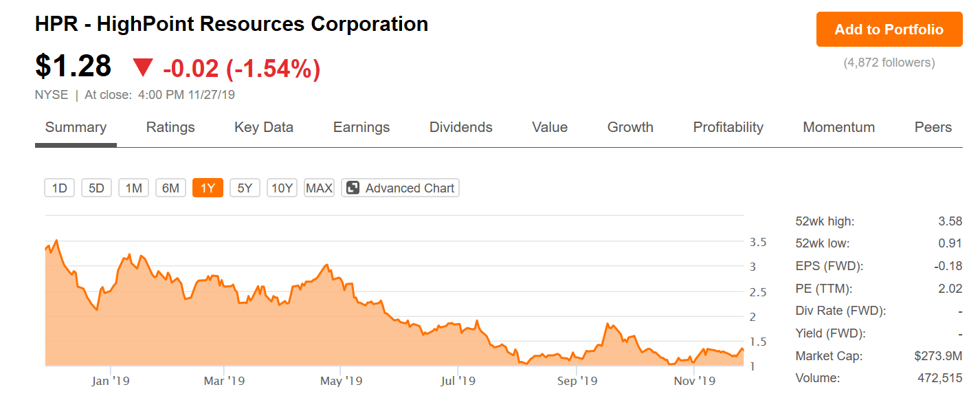The height and width of the screenshot is (409, 980).
Task: Switch to the Earnings tab
Action: pyautogui.click(x=361, y=127)
